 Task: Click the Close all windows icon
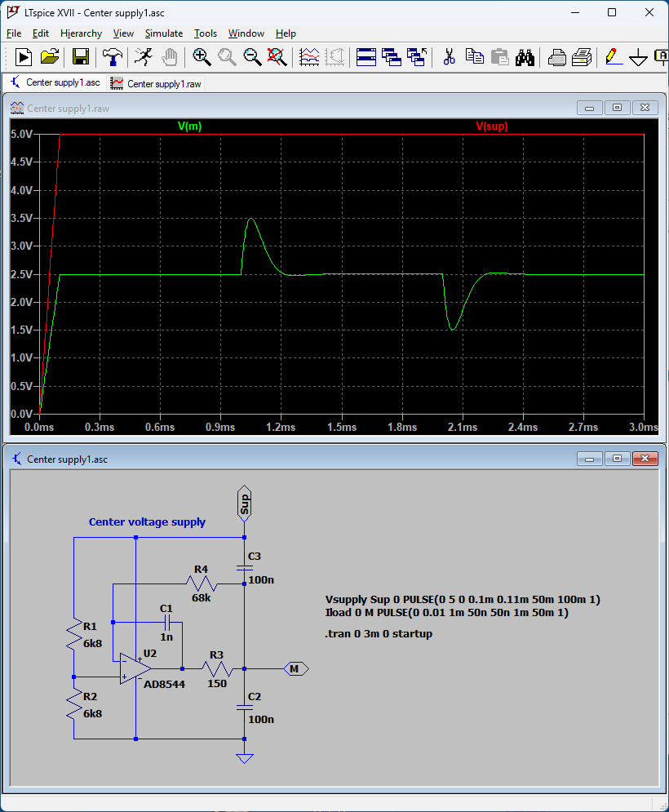(418, 56)
